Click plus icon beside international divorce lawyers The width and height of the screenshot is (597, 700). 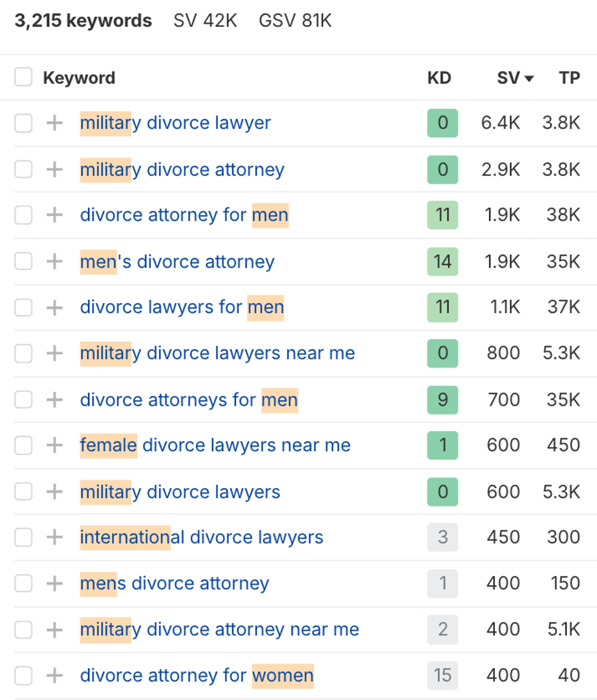[54, 537]
